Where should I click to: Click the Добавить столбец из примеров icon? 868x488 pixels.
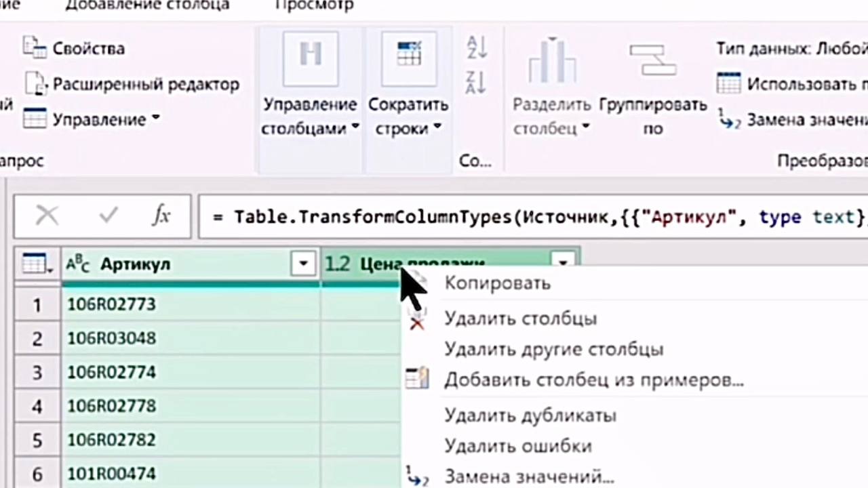click(x=417, y=378)
